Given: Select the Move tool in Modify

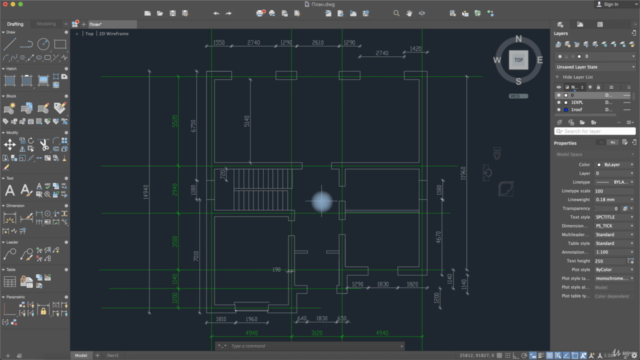Looking at the screenshot, I should click(10, 144).
